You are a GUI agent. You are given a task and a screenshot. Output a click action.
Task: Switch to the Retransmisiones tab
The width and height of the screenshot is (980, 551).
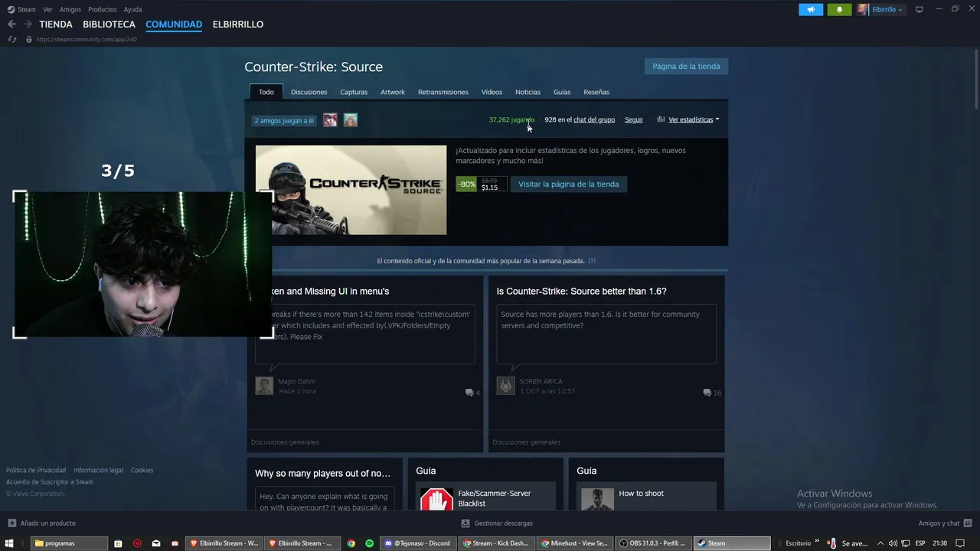click(x=443, y=92)
